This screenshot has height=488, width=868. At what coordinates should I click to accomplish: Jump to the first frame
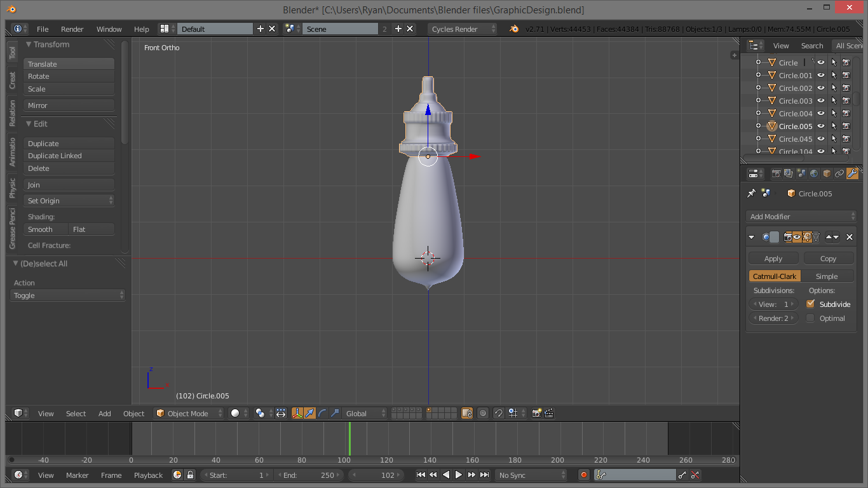[x=421, y=475]
